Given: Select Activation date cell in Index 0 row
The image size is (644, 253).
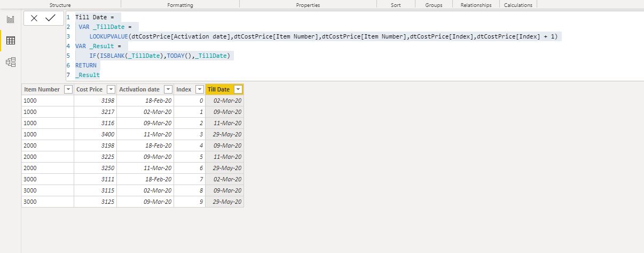Looking at the screenshot, I should point(145,101).
